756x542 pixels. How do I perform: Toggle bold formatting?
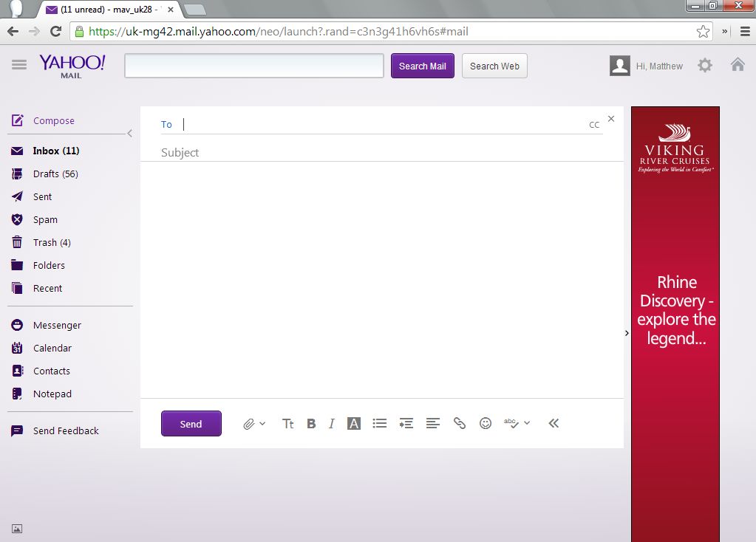click(311, 423)
